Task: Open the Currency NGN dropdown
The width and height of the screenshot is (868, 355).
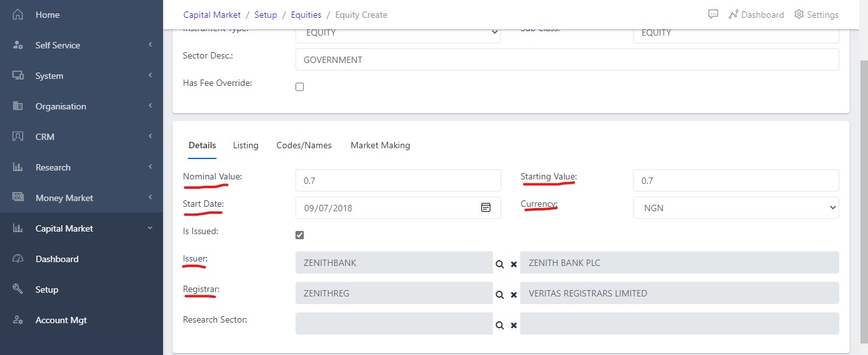Action: [x=736, y=207]
